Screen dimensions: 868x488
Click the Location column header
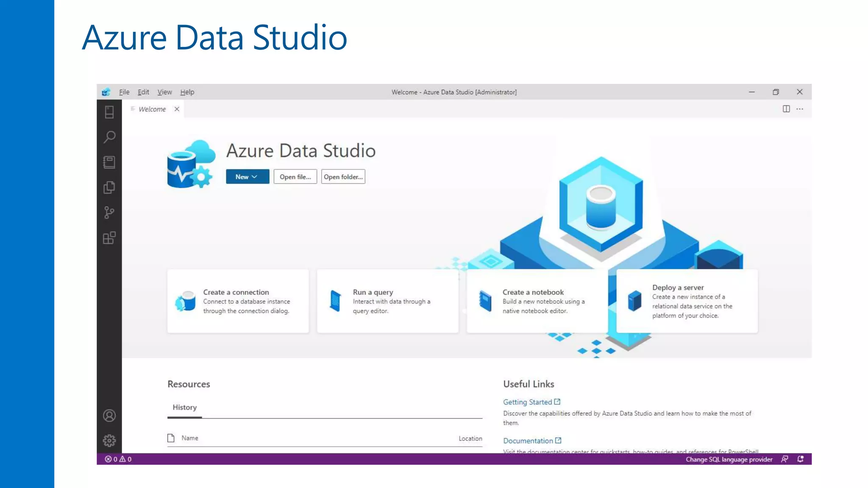[470, 438]
